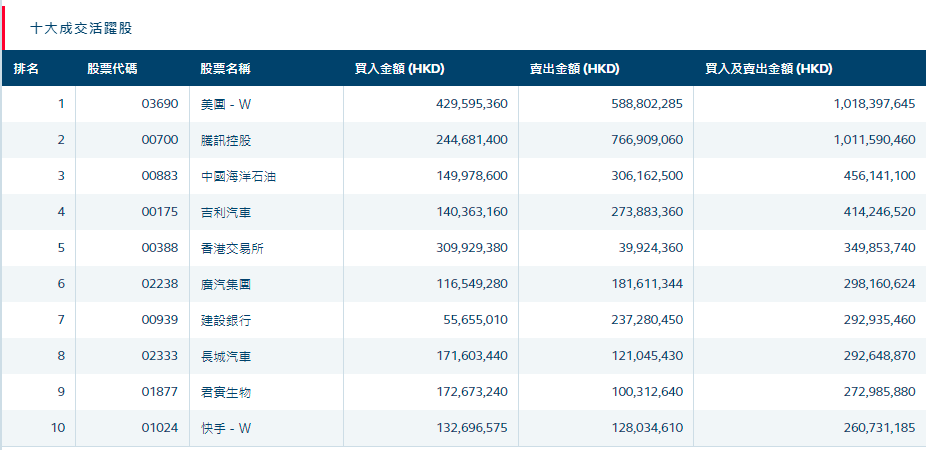
Task: Select sell amount 39,924,360
Action: [650, 248]
